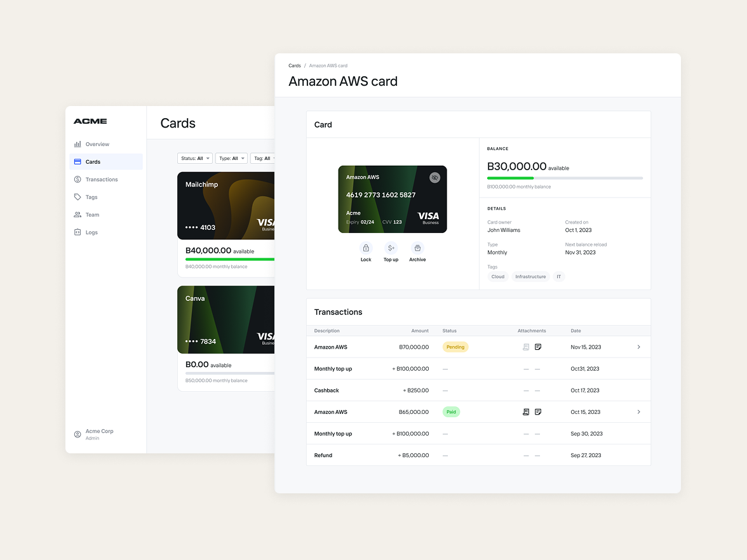The height and width of the screenshot is (560, 747).
Task: Click the Transactions dollar icon in sidebar
Action: (x=77, y=180)
